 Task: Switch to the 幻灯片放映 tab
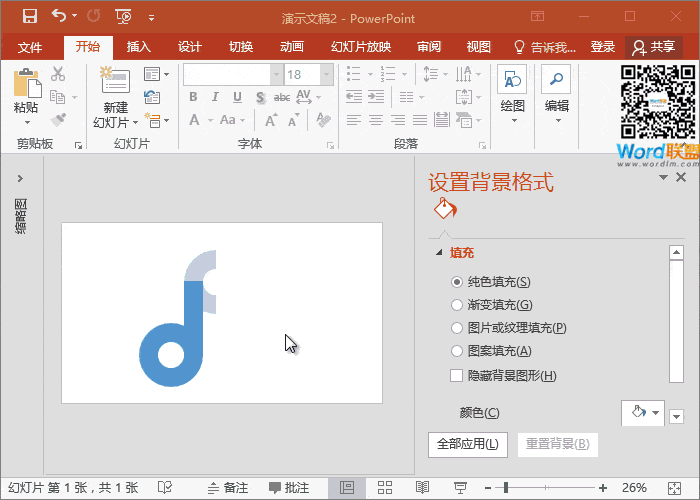[361, 46]
